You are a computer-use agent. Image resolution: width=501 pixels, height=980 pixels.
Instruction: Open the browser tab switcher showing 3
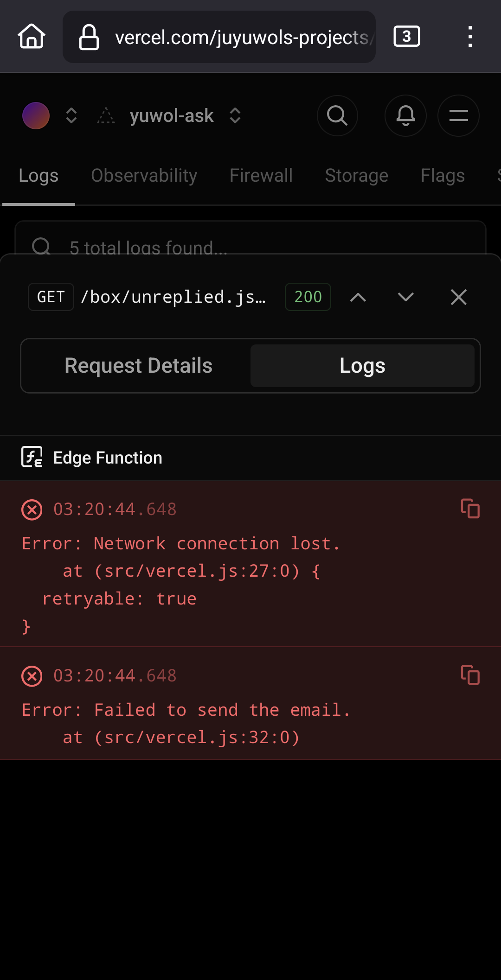[x=407, y=36]
